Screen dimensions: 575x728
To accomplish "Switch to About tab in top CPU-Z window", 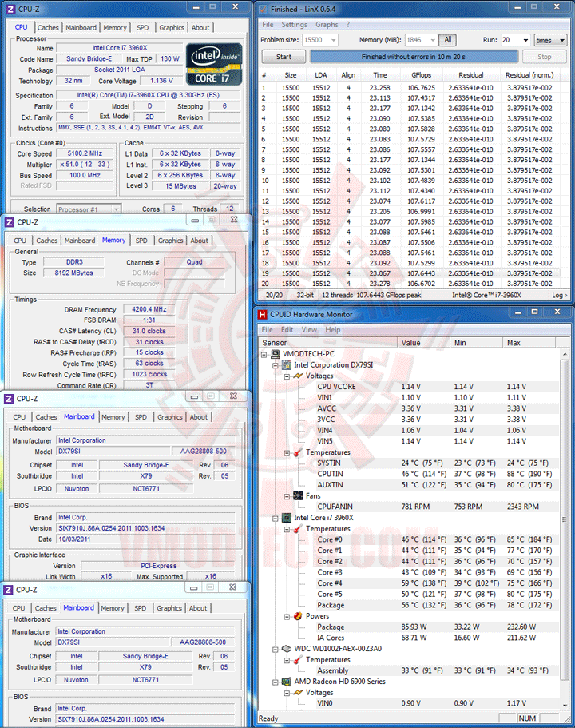I will 200,28.
